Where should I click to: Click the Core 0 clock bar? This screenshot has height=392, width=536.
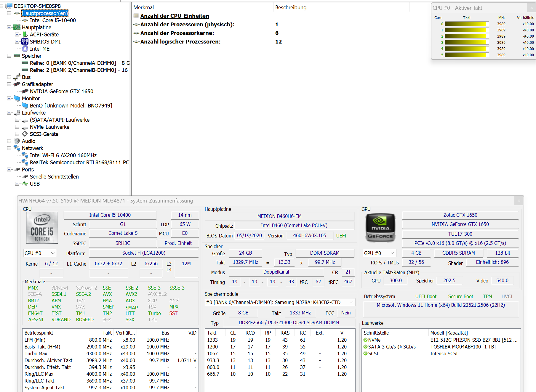pos(467,24)
